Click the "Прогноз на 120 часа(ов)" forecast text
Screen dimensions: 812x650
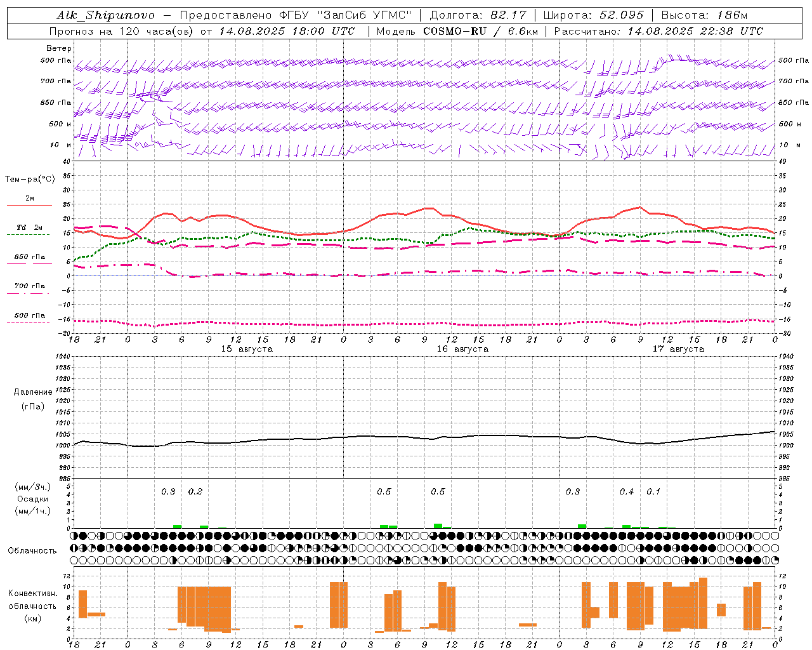pos(122,31)
